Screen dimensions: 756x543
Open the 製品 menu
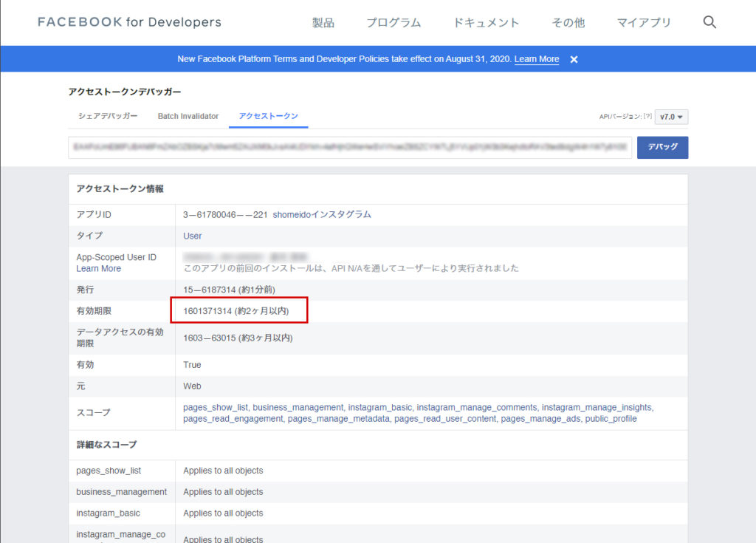(x=323, y=23)
